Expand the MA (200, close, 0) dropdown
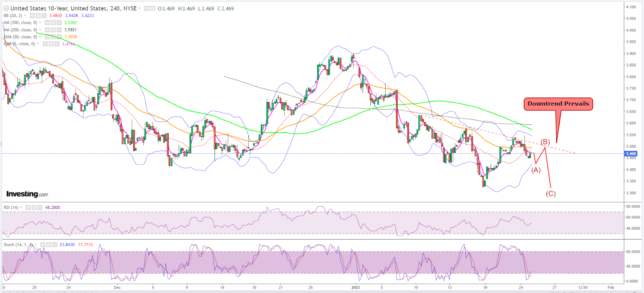Image resolution: width=644 pixels, height=293 pixels. pos(40,30)
